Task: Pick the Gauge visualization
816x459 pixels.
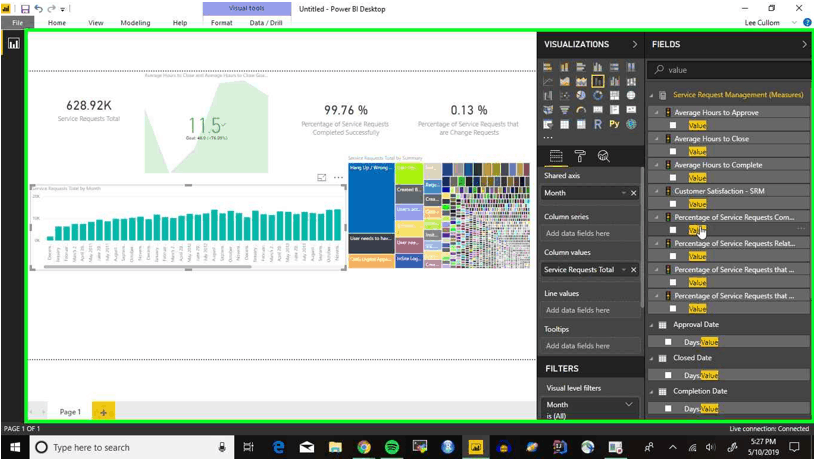Action: point(581,110)
